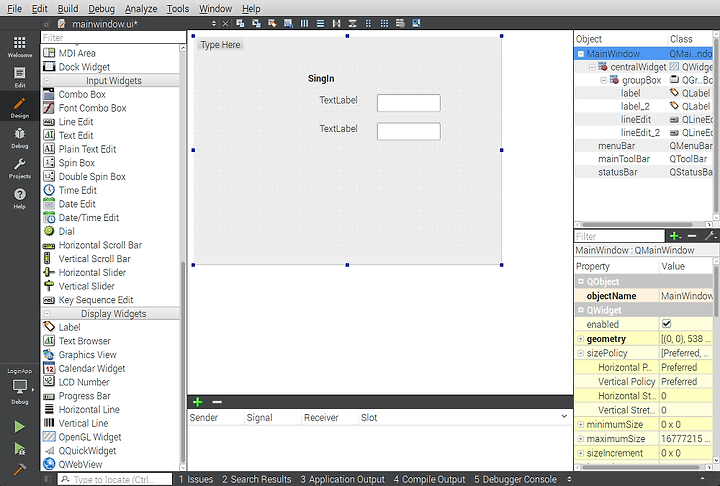Image resolution: width=720 pixels, height=486 pixels.
Task: Open Help mode in the sidebar
Action: [20, 198]
